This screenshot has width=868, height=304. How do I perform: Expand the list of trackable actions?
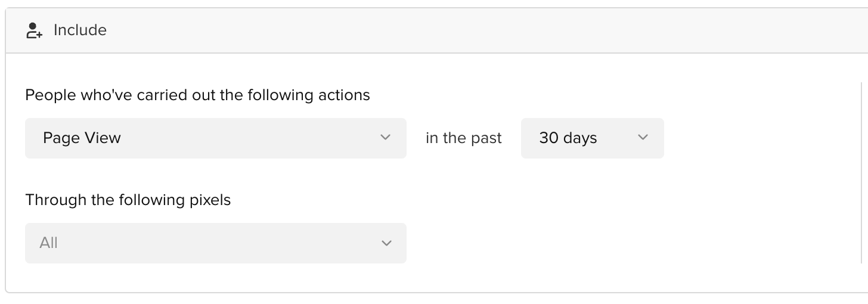pos(216,138)
